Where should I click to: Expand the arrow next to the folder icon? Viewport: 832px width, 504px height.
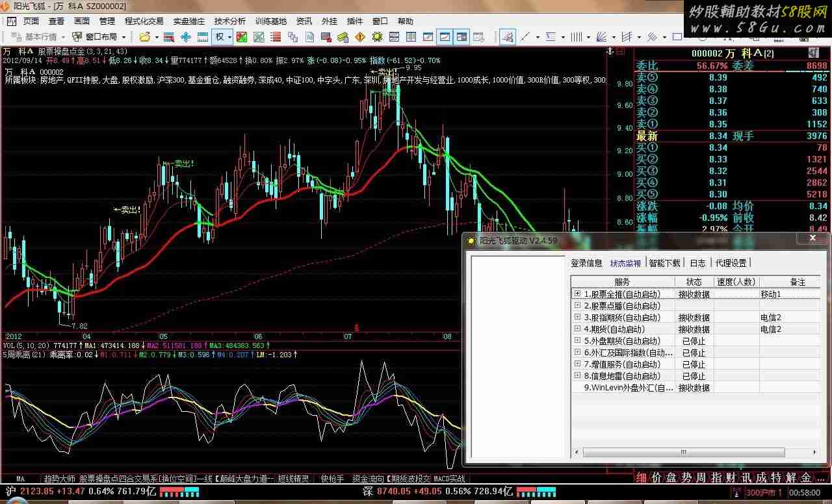pos(157,37)
